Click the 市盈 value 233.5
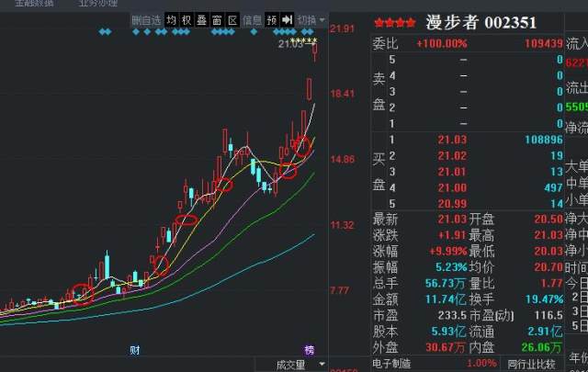This screenshot has width=588, height=372. 452,315
